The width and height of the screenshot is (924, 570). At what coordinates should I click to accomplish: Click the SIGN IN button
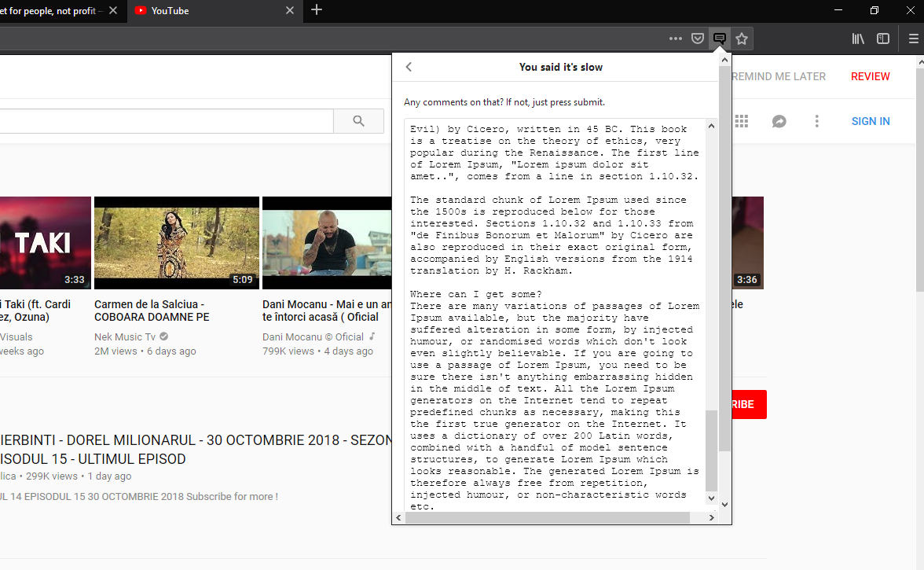pyautogui.click(x=871, y=121)
